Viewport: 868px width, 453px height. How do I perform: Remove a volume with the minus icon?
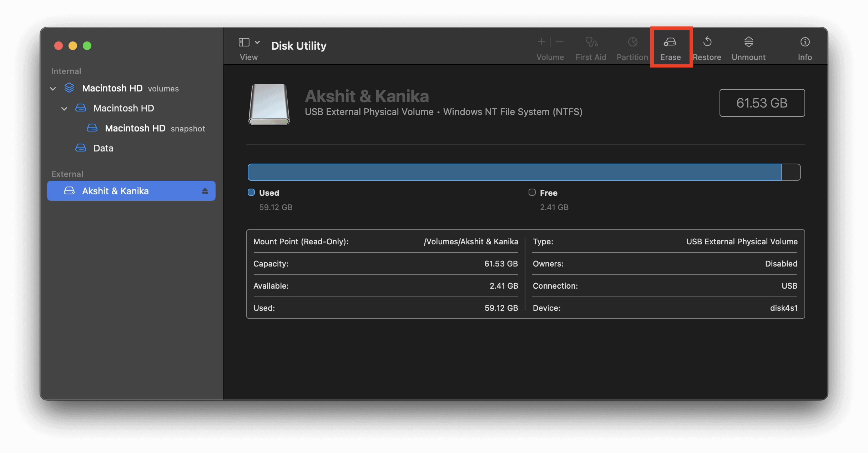(x=560, y=42)
